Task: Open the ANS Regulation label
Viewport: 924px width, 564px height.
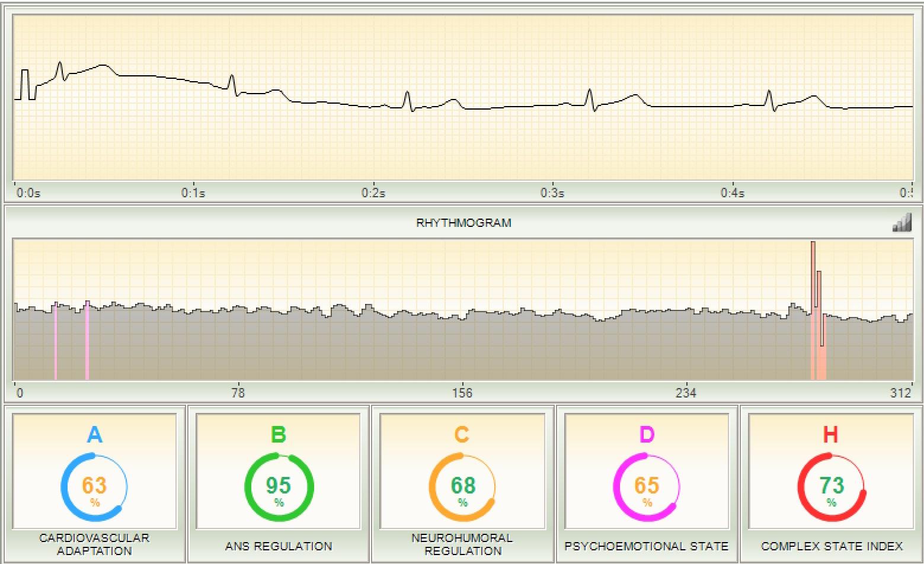Action: coord(279,546)
